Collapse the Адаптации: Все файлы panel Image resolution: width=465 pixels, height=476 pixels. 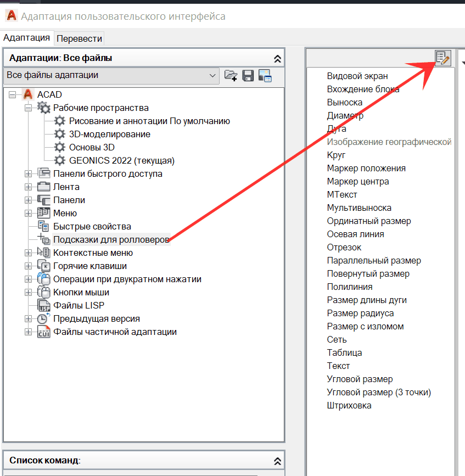click(x=278, y=58)
